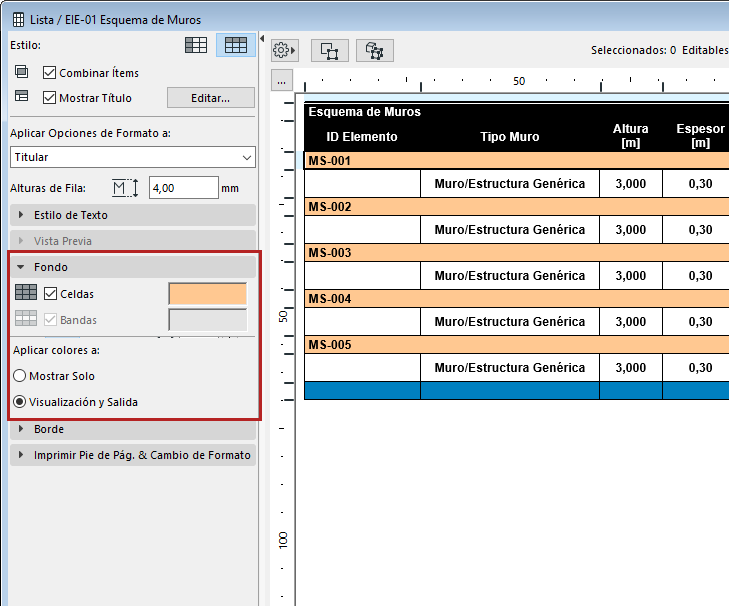Image resolution: width=729 pixels, height=606 pixels.
Task: Click the Espesor [m] column header
Action: [x=700, y=136]
